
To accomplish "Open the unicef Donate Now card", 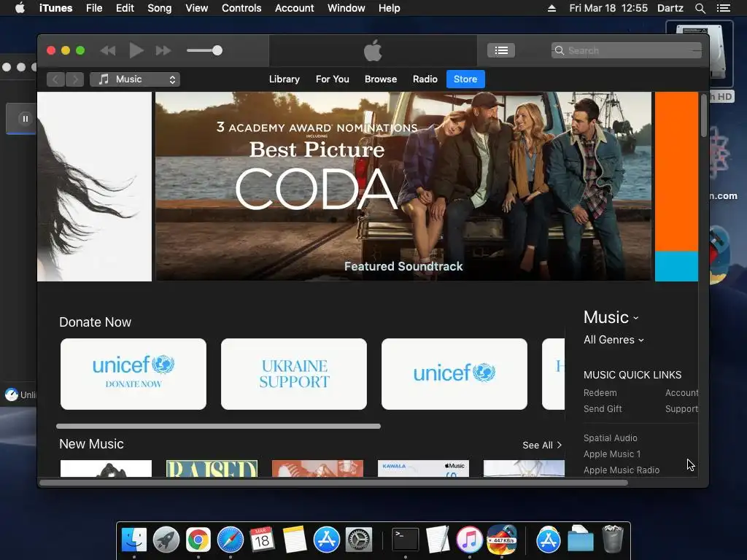I will pyautogui.click(x=133, y=374).
